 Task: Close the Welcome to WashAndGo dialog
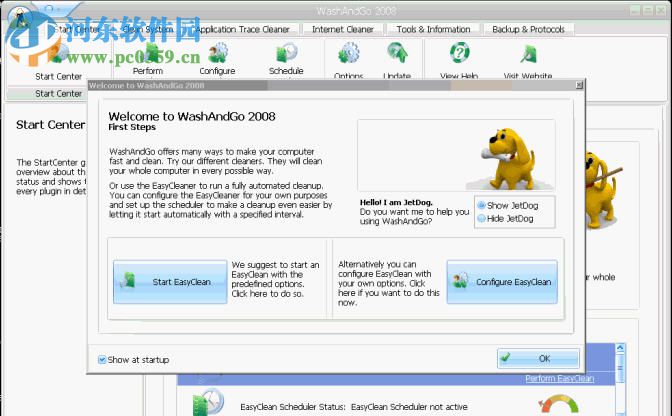click(x=579, y=85)
